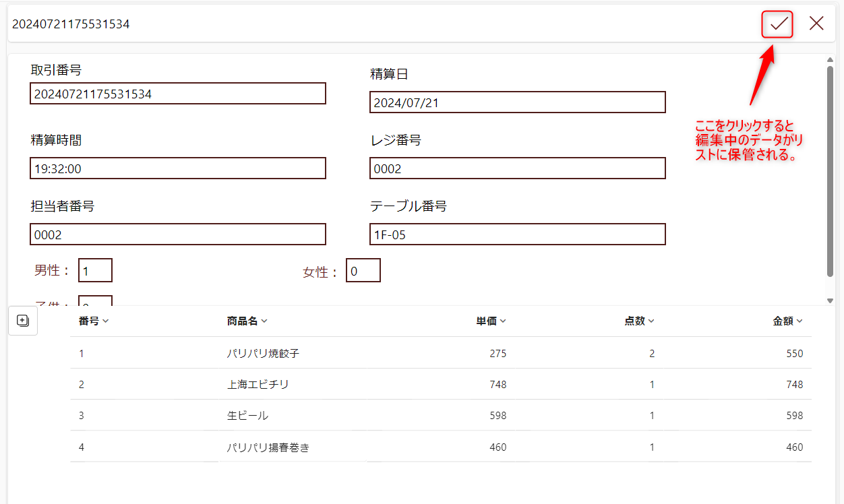The width and height of the screenshot is (844, 504).
Task: Click the 取引番号 input field
Action: [x=178, y=94]
